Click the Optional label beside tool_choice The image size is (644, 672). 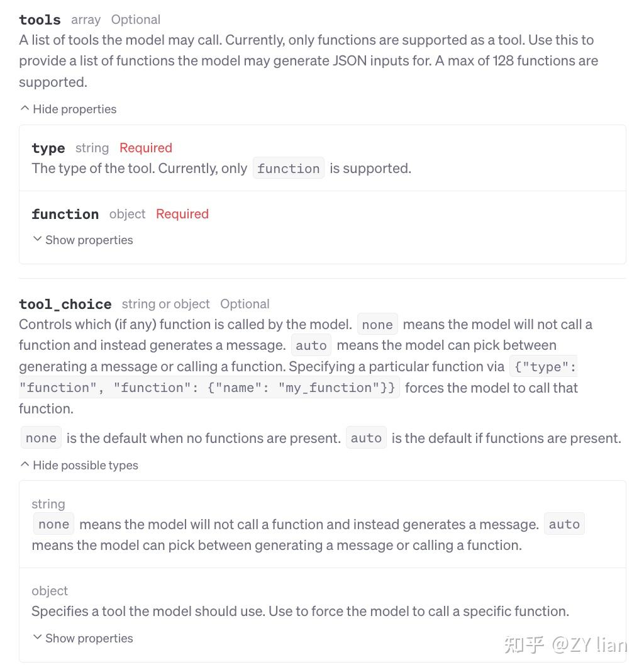(x=245, y=304)
